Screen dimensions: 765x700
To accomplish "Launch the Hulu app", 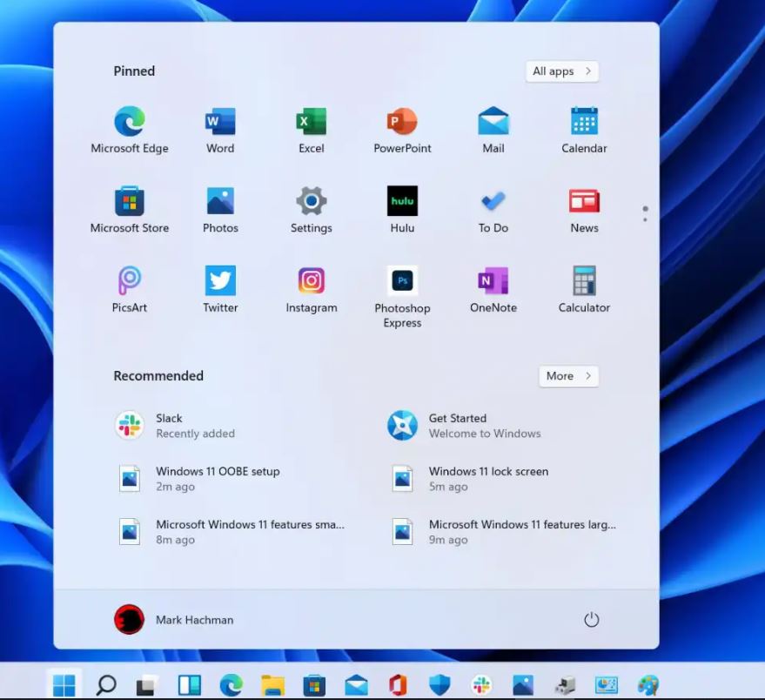I will (402, 209).
